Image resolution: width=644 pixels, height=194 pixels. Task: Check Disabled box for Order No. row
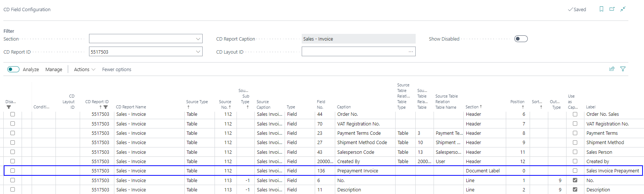tap(13, 114)
